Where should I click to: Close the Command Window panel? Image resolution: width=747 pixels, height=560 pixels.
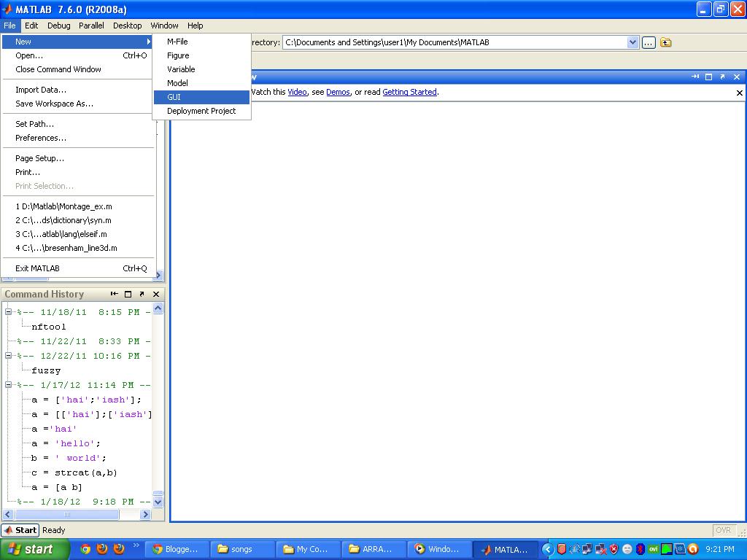coord(737,77)
